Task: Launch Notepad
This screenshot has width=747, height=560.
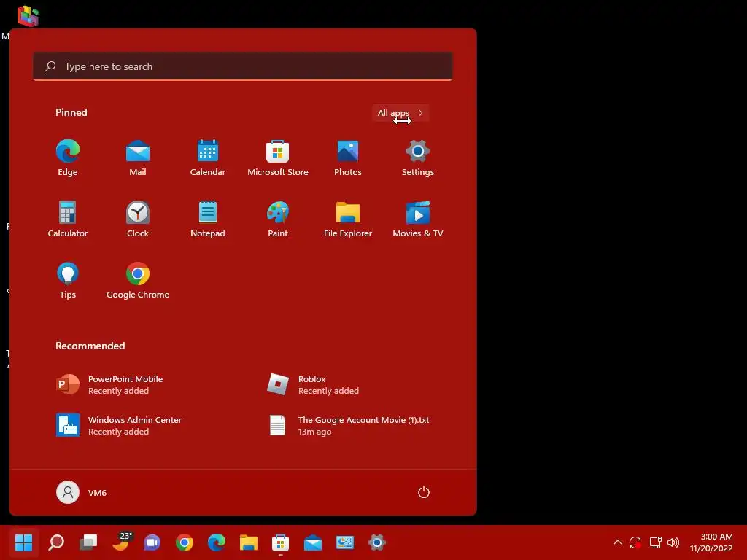Action: click(208, 219)
